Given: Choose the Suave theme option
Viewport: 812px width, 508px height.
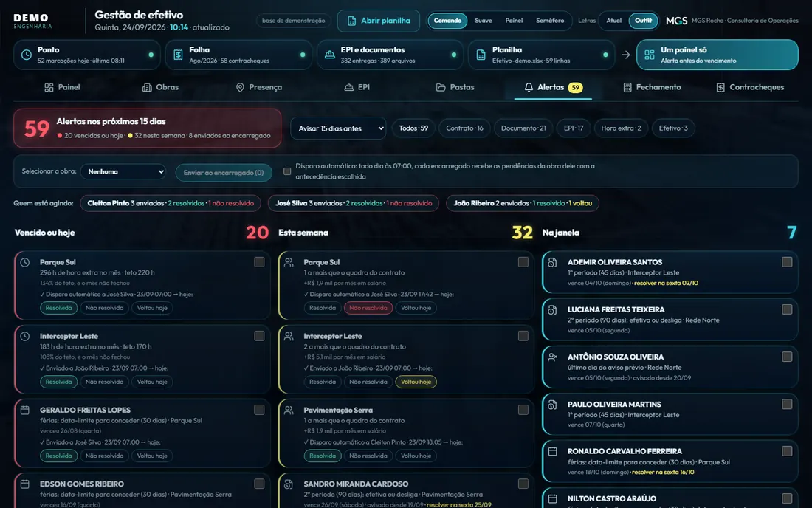Looking at the screenshot, I should (484, 21).
